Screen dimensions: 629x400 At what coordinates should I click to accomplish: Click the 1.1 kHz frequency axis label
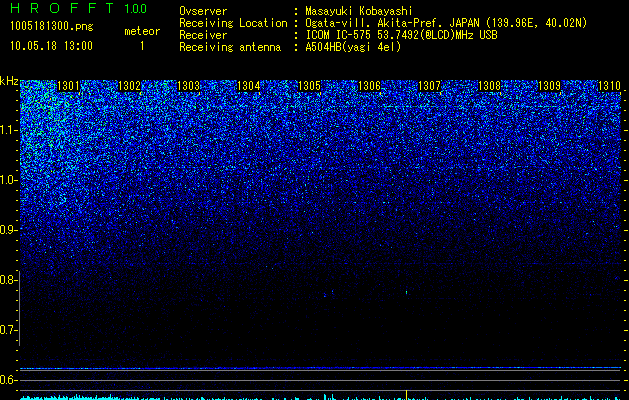[8, 130]
